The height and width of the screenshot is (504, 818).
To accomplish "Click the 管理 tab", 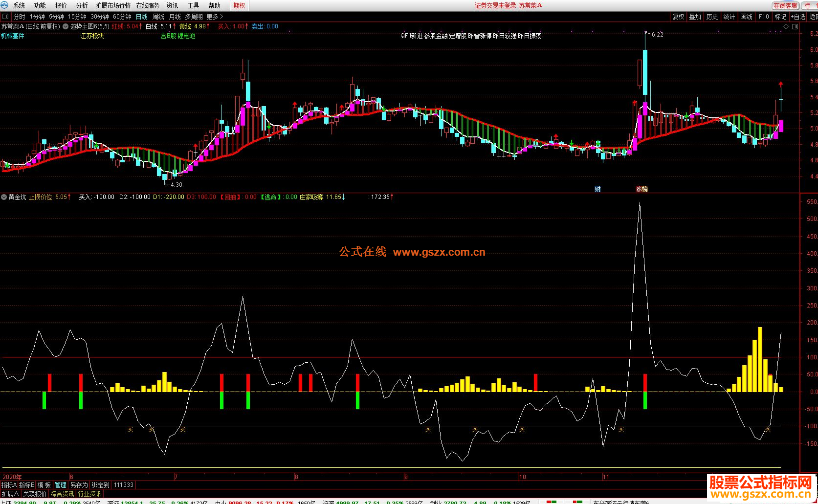I will (61, 485).
